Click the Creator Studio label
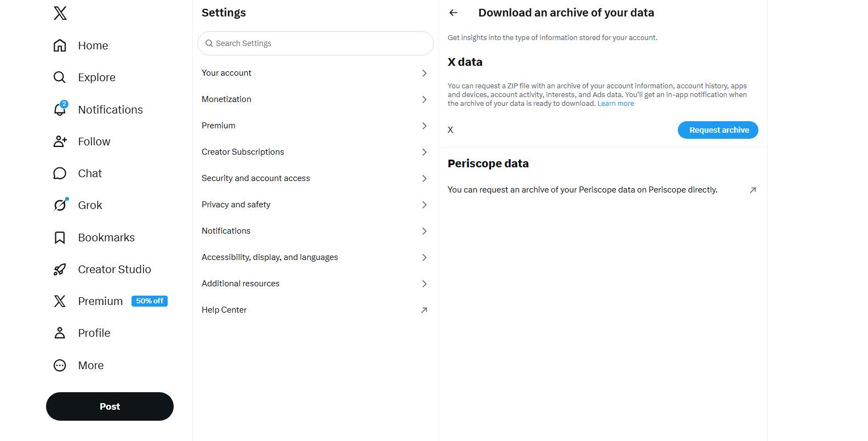 click(115, 269)
